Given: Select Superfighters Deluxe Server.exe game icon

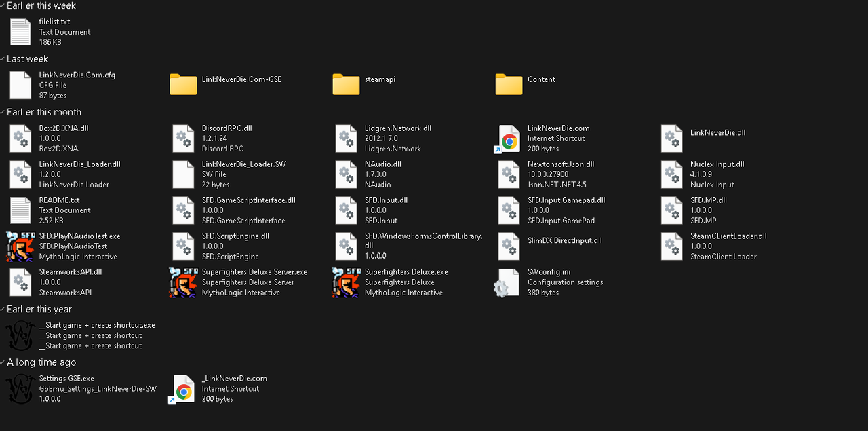Looking at the screenshot, I should (x=183, y=282).
